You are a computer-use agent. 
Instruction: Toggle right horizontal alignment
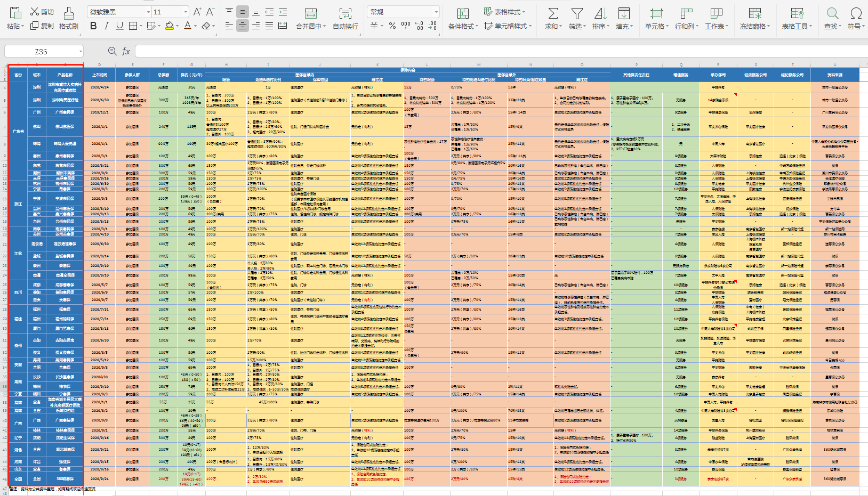point(256,26)
